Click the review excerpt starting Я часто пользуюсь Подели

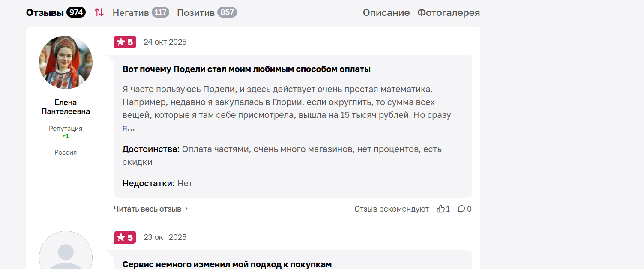click(x=287, y=109)
